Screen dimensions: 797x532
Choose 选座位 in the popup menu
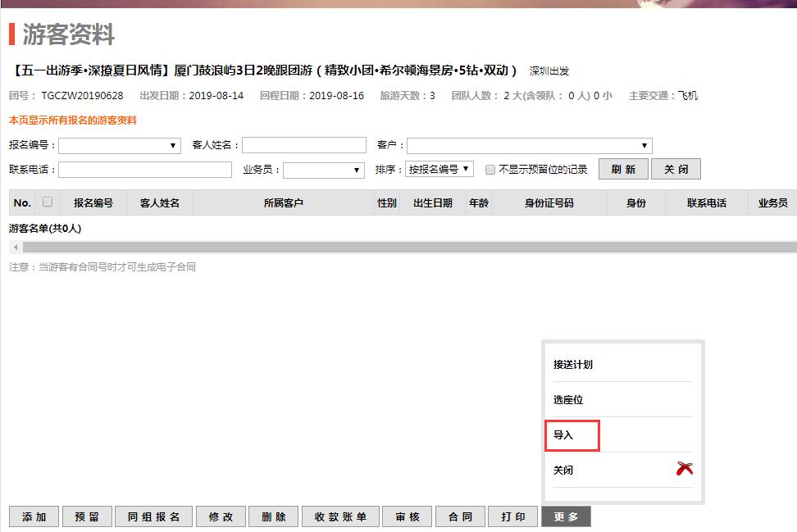coord(568,400)
